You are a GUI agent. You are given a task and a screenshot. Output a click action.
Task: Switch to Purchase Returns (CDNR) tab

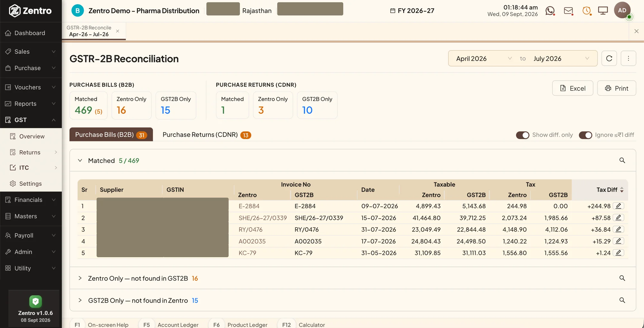tap(207, 135)
